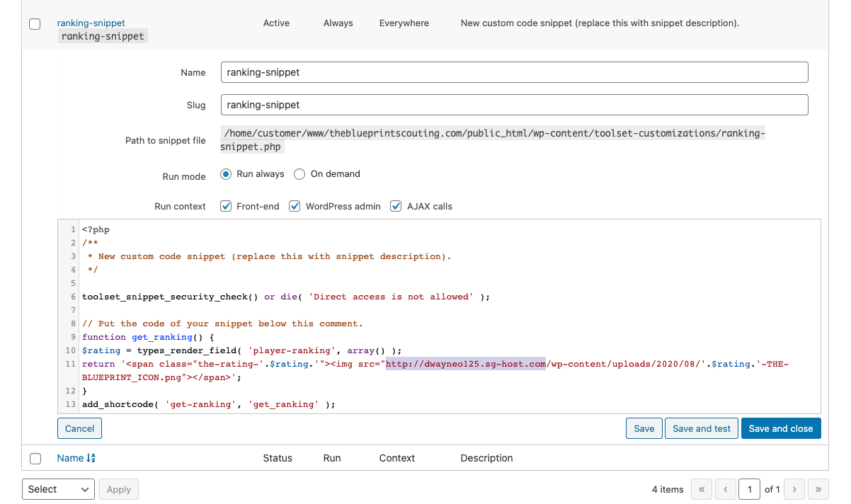This screenshot has width=851, height=504.
Task: Click the $rating = types_render_field code line
Action: [241, 350]
